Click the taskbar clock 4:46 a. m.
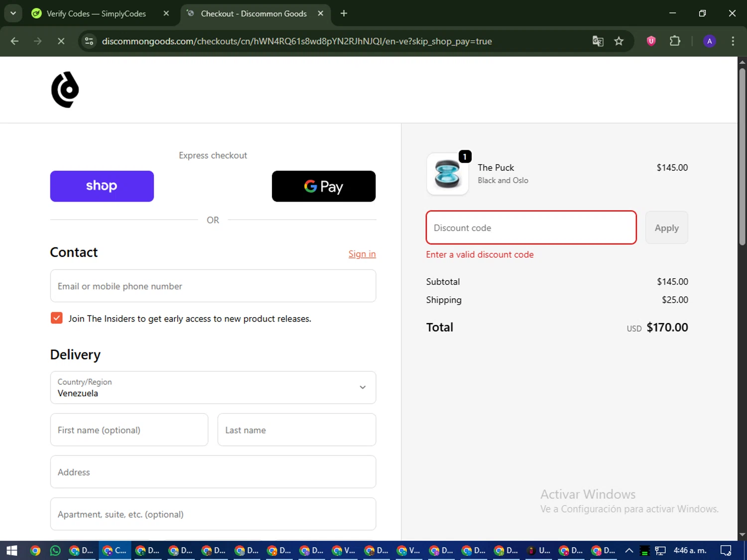The width and height of the screenshot is (747, 560). pyautogui.click(x=690, y=551)
